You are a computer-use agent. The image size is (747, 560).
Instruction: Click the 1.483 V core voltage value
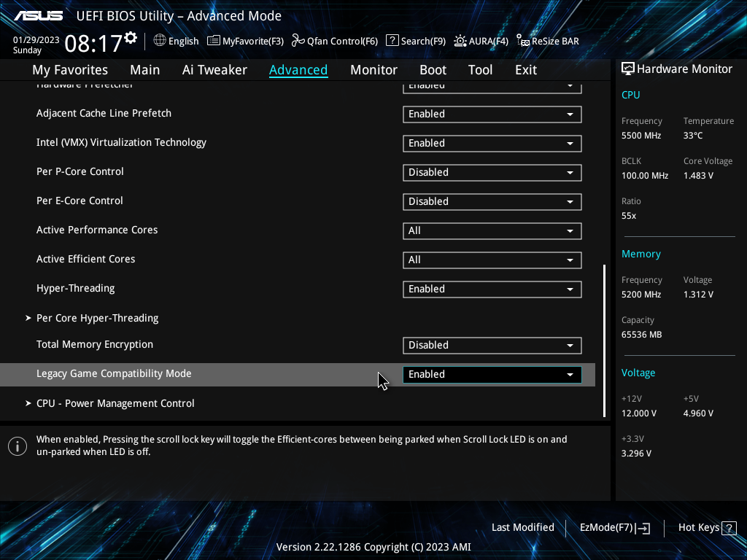[698, 176]
